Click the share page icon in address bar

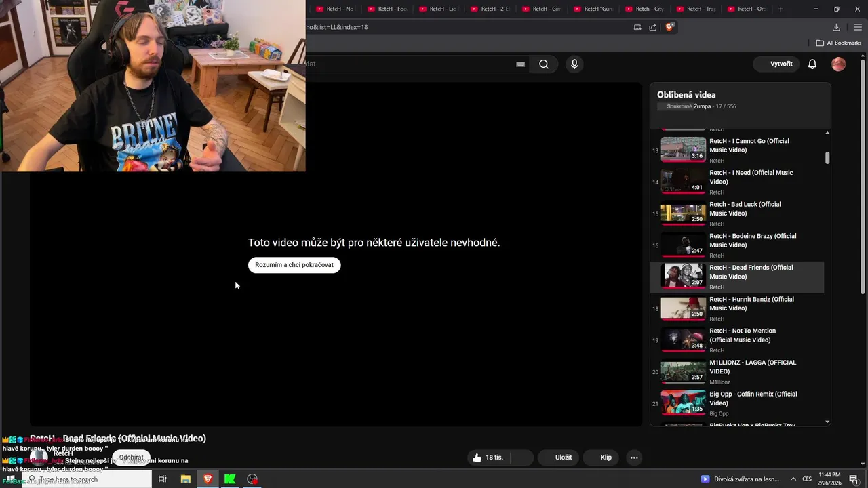tap(652, 27)
